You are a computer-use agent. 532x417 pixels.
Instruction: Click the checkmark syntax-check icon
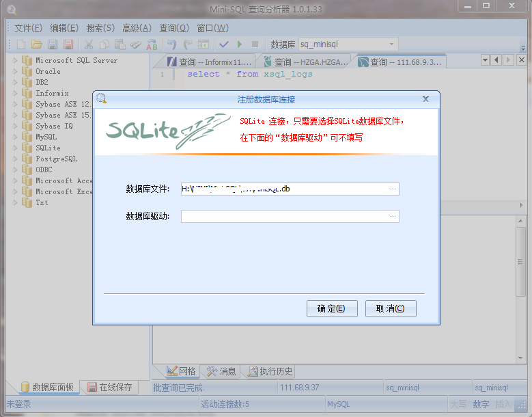pyautogui.click(x=224, y=44)
